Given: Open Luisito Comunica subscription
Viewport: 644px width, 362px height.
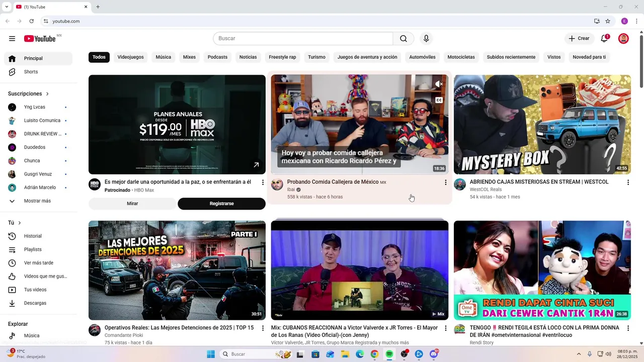Looking at the screenshot, I should (38, 121).
